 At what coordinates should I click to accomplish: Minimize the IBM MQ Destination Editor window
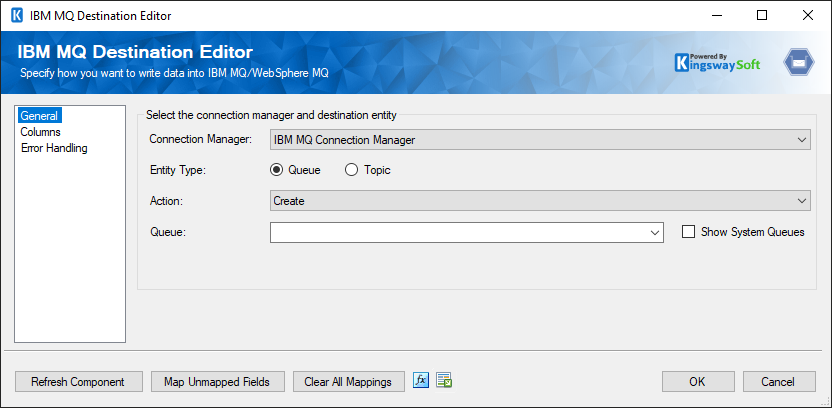click(716, 15)
